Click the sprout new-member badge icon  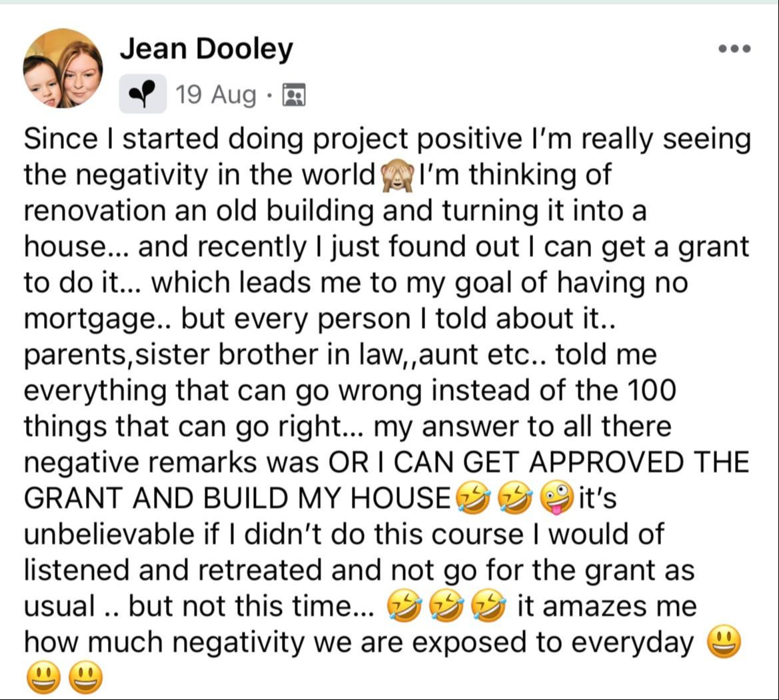click(143, 94)
